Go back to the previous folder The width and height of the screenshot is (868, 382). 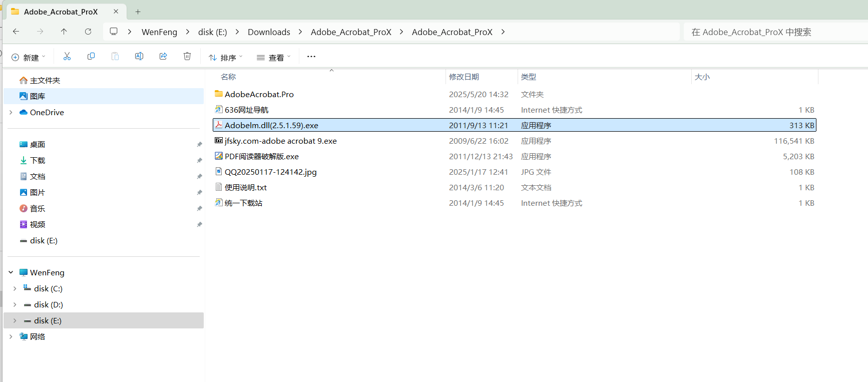(x=16, y=32)
